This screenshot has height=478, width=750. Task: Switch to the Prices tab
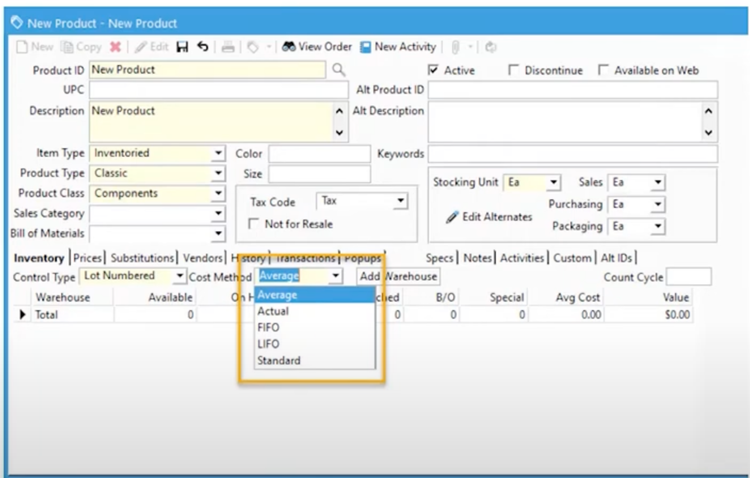coord(88,258)
